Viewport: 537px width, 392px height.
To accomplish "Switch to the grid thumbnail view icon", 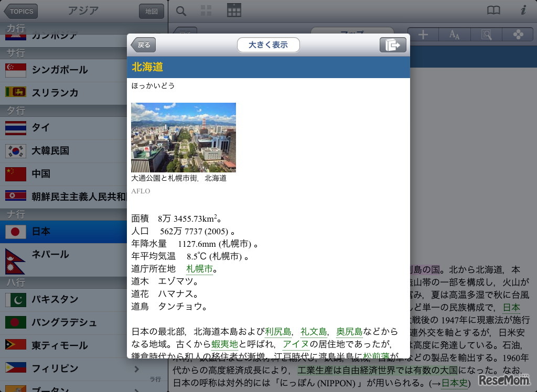I will tap(206, 10).
